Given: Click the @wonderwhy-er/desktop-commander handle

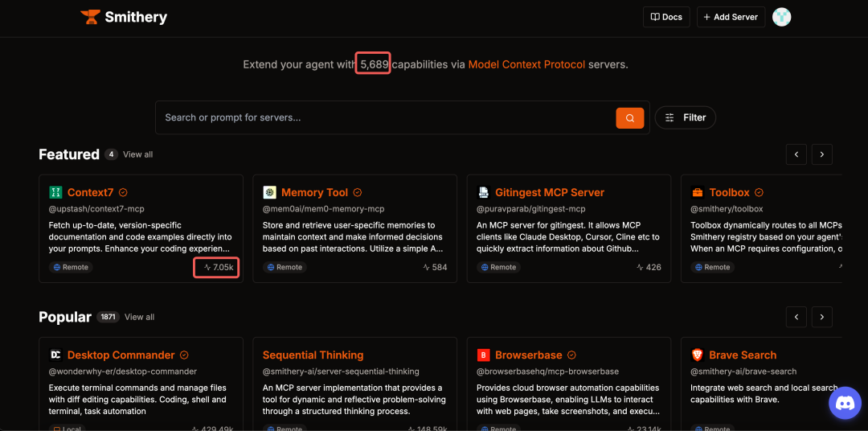Looking at the screenshot, I should click(x=123, y=371).
